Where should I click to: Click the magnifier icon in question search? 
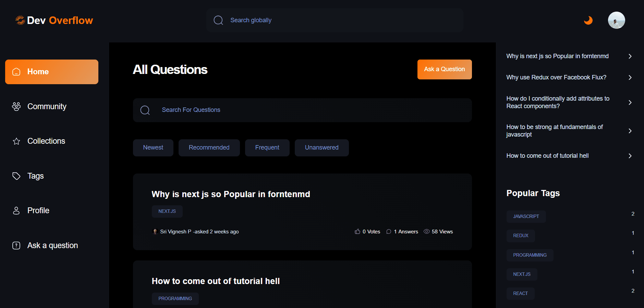[145, 110]
